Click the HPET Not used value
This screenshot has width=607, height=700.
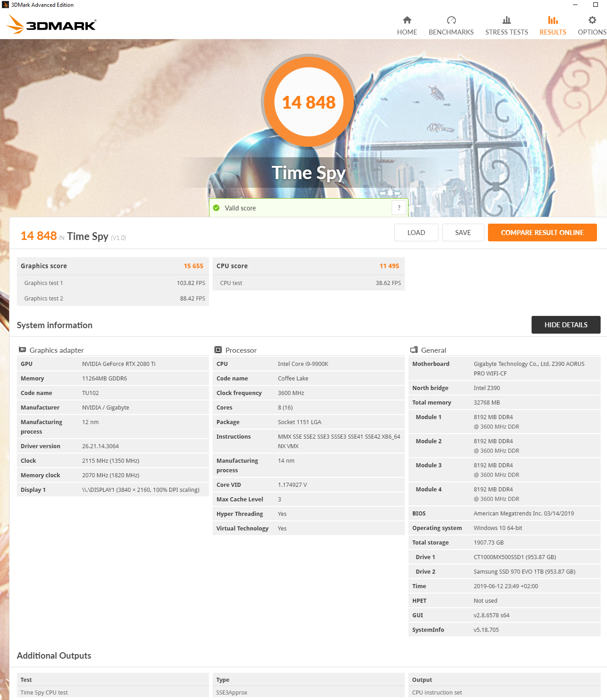[x=485, y=600]
